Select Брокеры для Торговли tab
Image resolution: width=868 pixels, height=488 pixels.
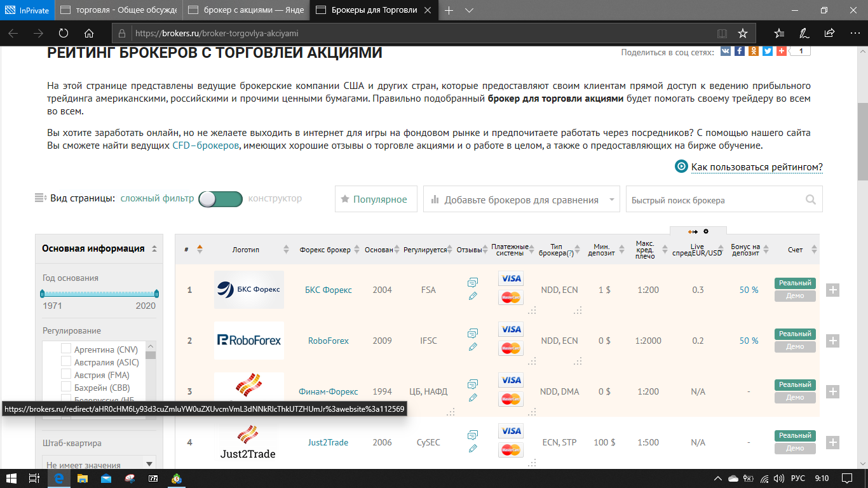pyautogui.click(x=373, y=10)
